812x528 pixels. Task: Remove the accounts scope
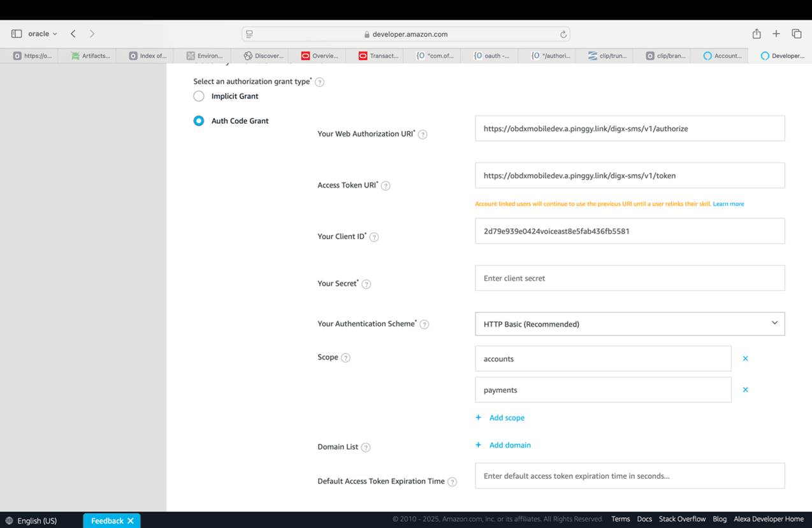point(745,358)
